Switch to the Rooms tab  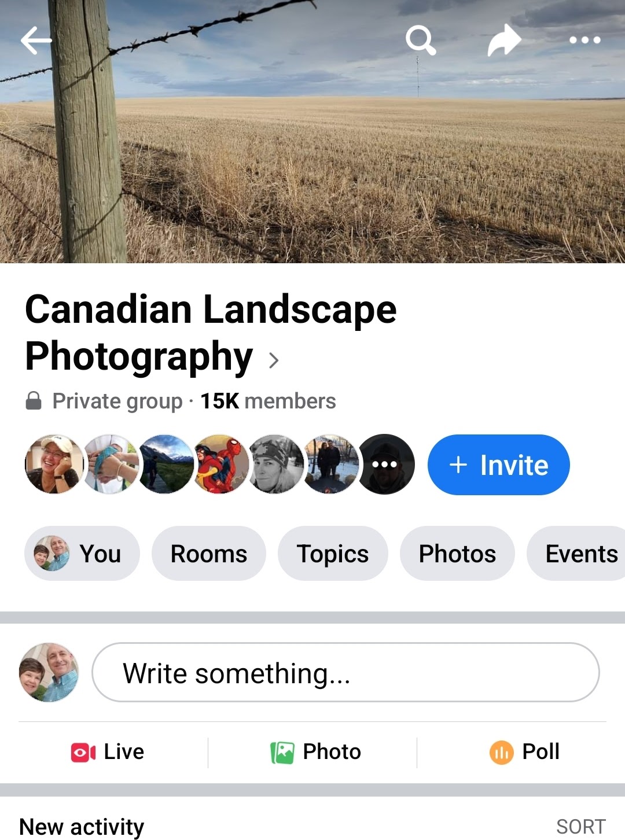[x=208, y=554]
